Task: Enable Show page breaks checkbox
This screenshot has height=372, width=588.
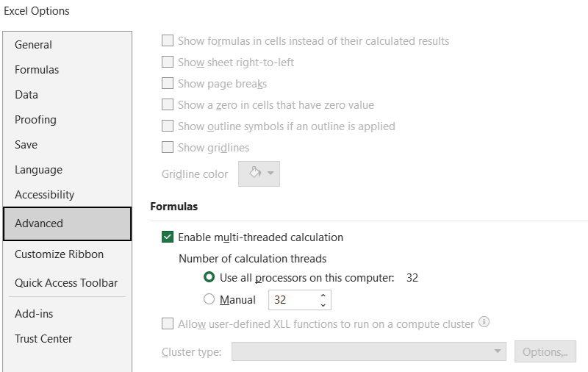Action: point(168,84)
